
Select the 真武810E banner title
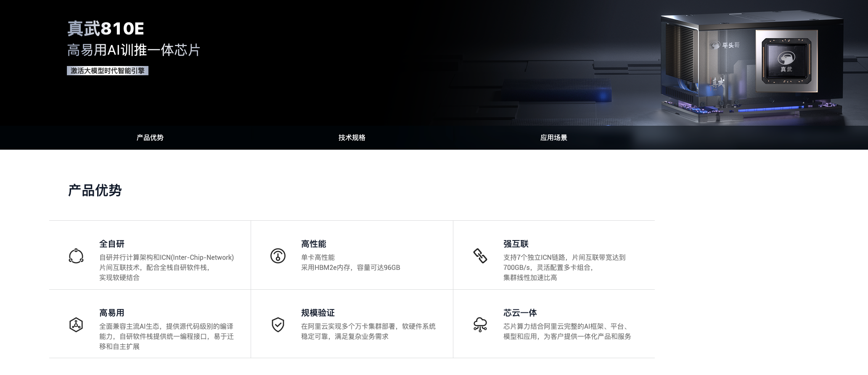click(106, 29)
